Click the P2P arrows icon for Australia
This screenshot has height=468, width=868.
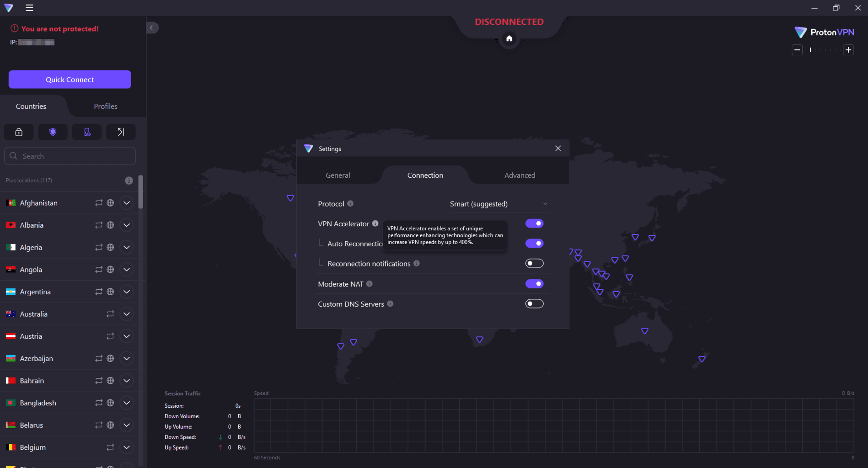point(110,314)
